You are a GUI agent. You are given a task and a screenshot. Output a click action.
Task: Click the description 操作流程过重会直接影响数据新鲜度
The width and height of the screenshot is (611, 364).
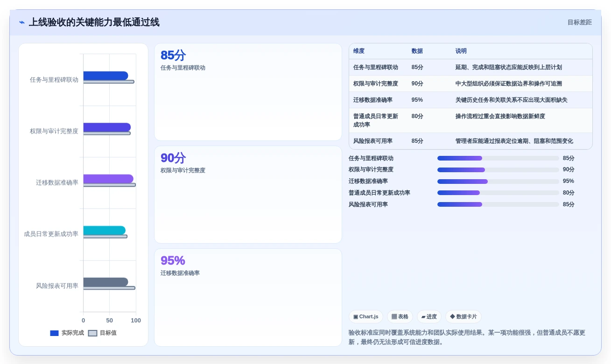coord(500,116)
